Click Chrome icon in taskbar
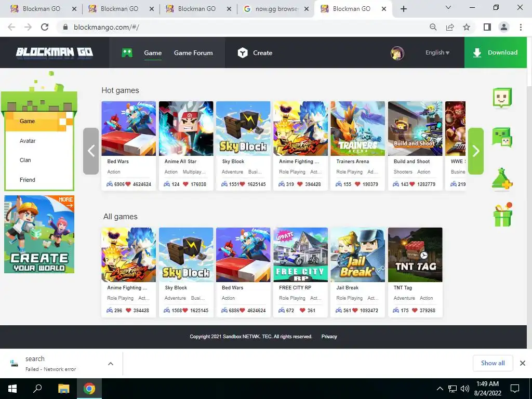The image size is (532, 399). pos(89,389)
